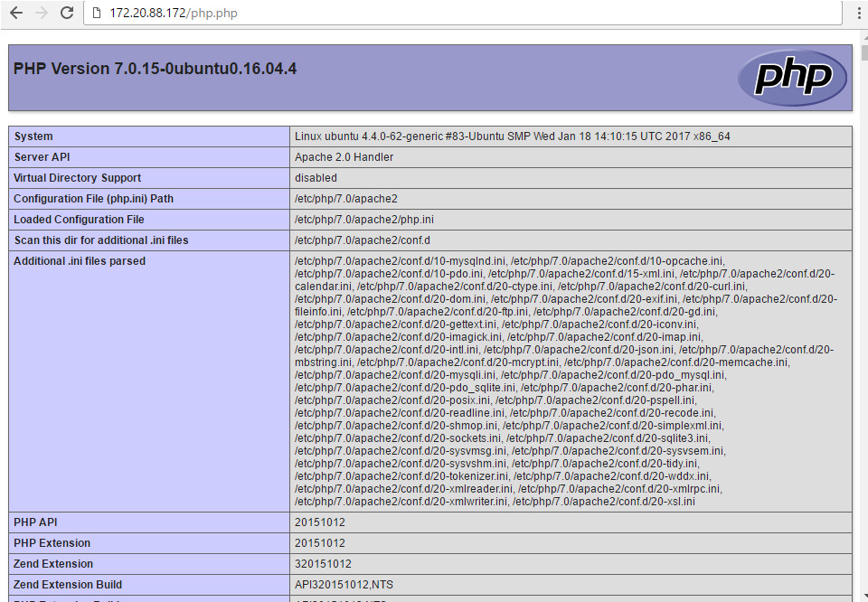868x602 pixels.
Task: Click the PHP logo
Action: [792, 78]
